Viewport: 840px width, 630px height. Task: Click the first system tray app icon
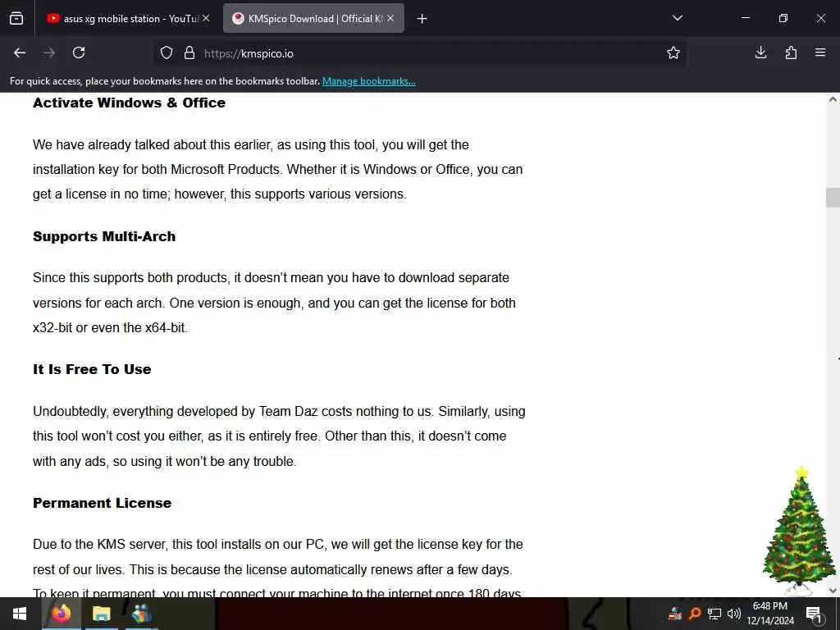tap(675, 614)
